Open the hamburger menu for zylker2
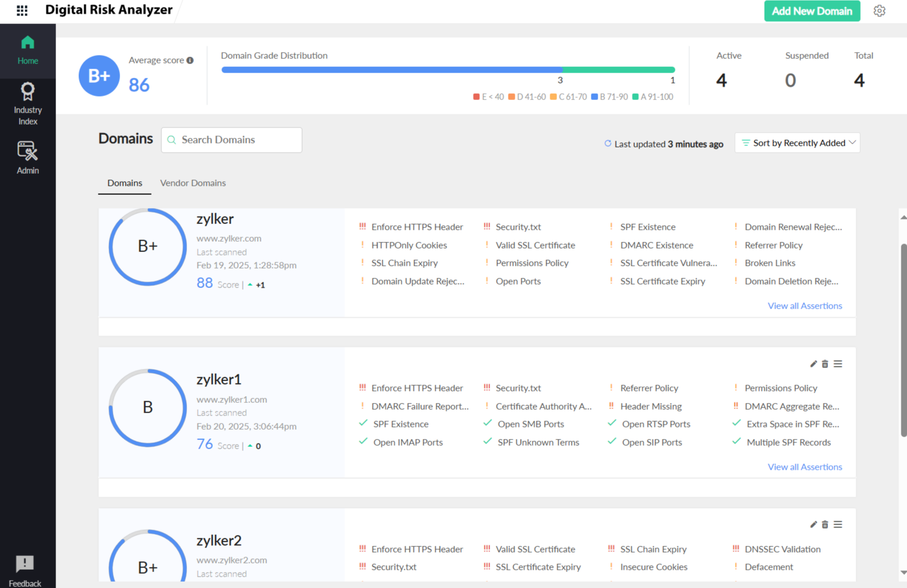 tap(838, 525)
